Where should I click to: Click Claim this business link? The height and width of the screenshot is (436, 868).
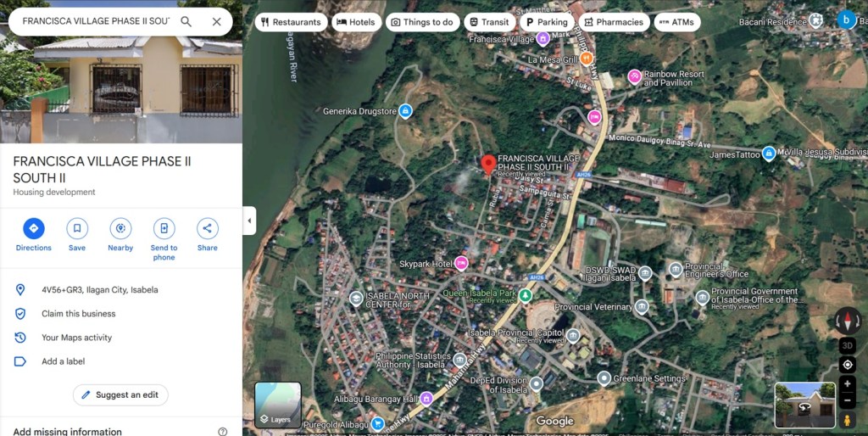pos(79,314)
